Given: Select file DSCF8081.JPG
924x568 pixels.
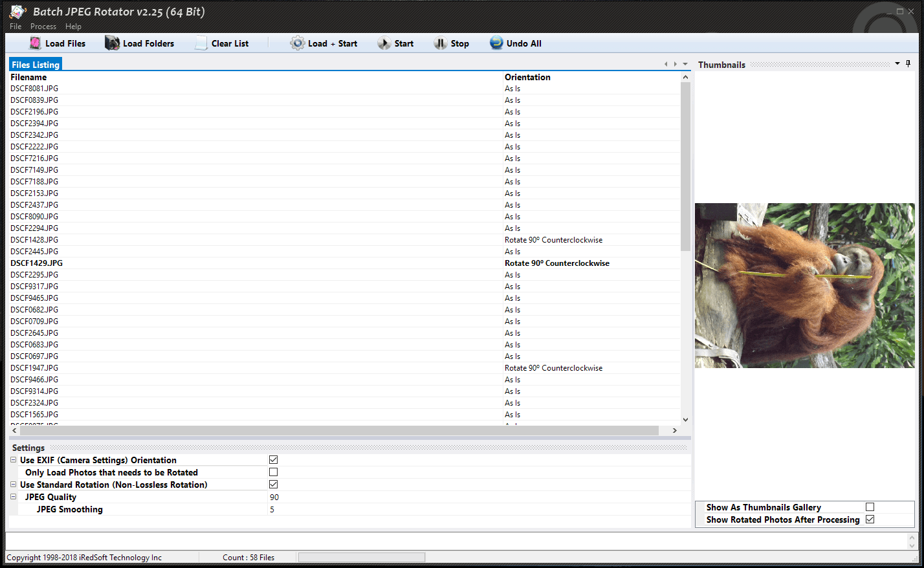Looking at the screenshot, I should click(34, 89).
